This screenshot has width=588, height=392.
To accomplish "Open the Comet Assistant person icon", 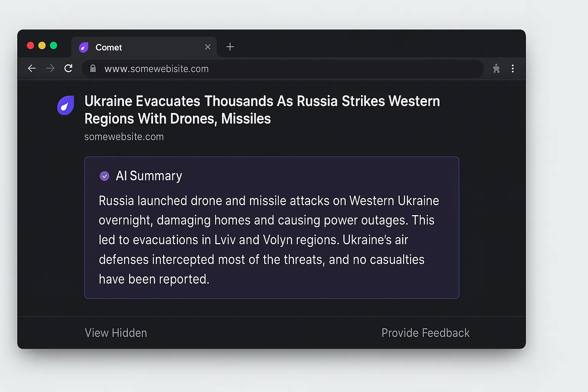I will pos(496,69).
